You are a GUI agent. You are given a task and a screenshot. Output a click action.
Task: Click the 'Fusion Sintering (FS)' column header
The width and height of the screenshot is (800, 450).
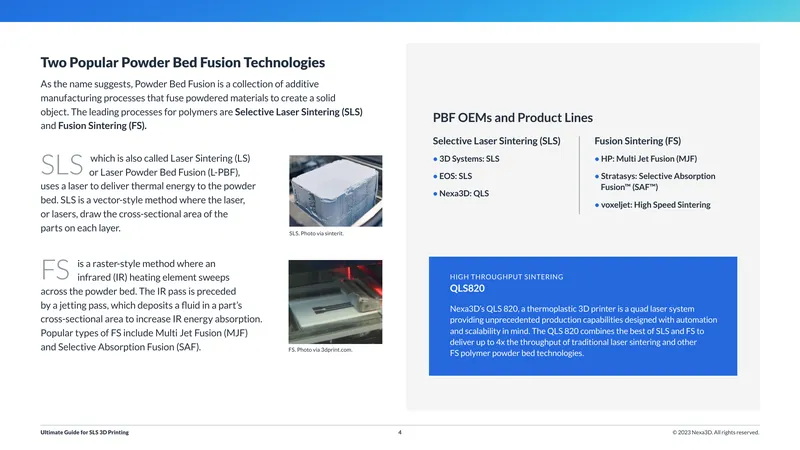pos(637,141)
